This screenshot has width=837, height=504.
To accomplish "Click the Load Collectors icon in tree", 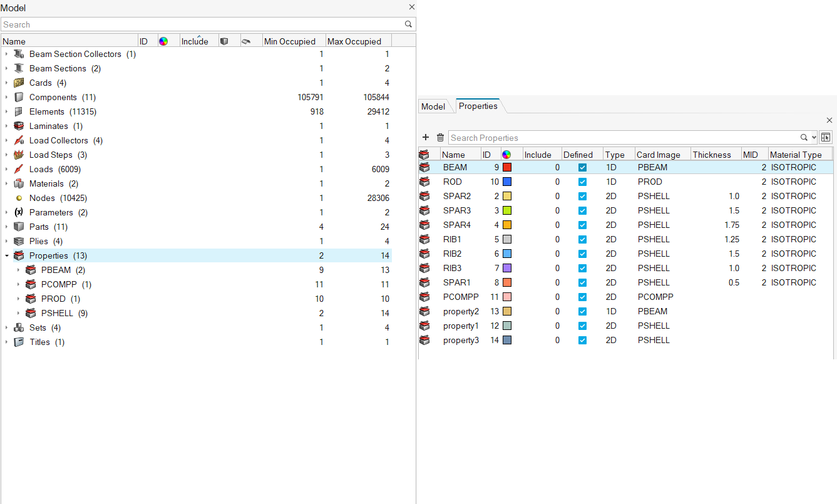I will (19, 141).
